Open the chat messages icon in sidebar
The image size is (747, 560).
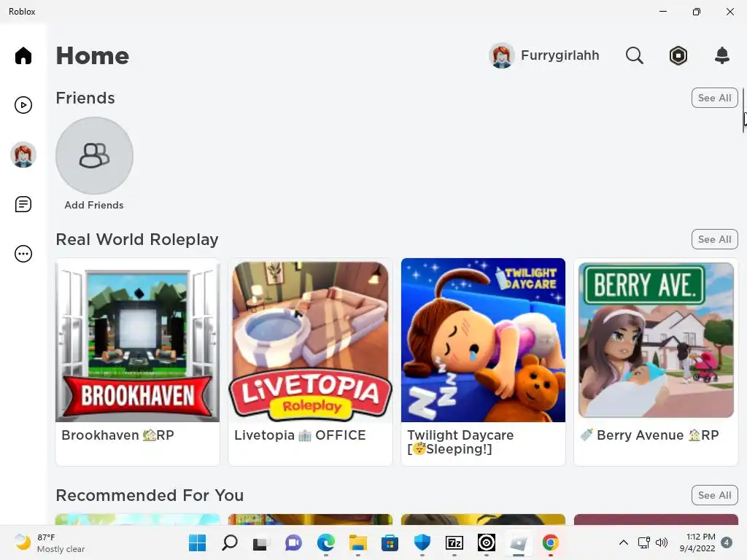(x=23, y=204)
